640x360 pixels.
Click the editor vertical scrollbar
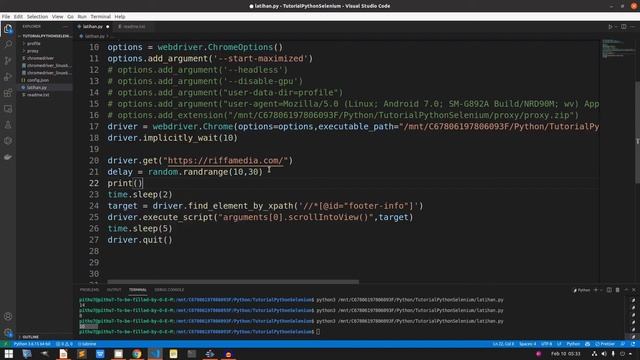point(638,133)
